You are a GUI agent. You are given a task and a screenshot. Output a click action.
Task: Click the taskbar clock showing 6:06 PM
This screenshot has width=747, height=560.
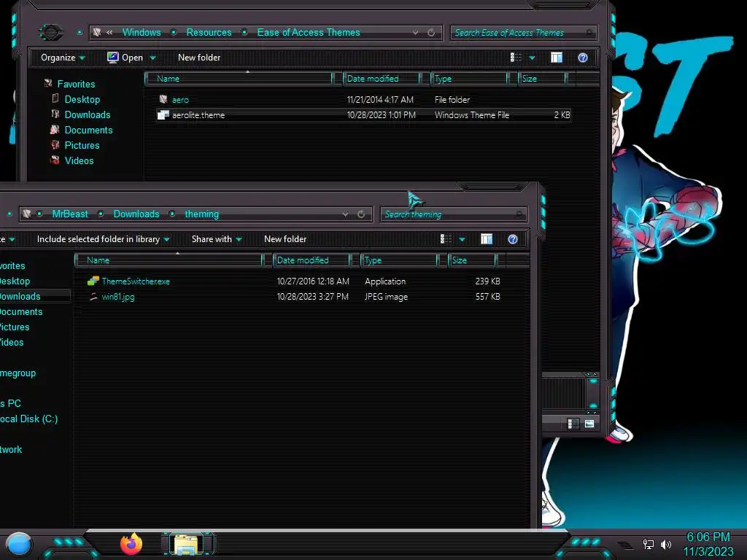708,544
